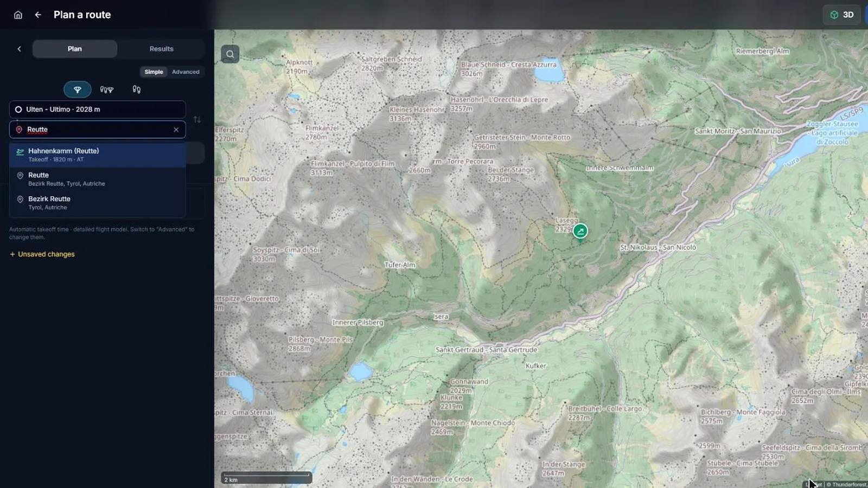Click the Sankt Moritz - San Maurizio label
This screenshot has height=488, width=868.
(x=738, y=131)
